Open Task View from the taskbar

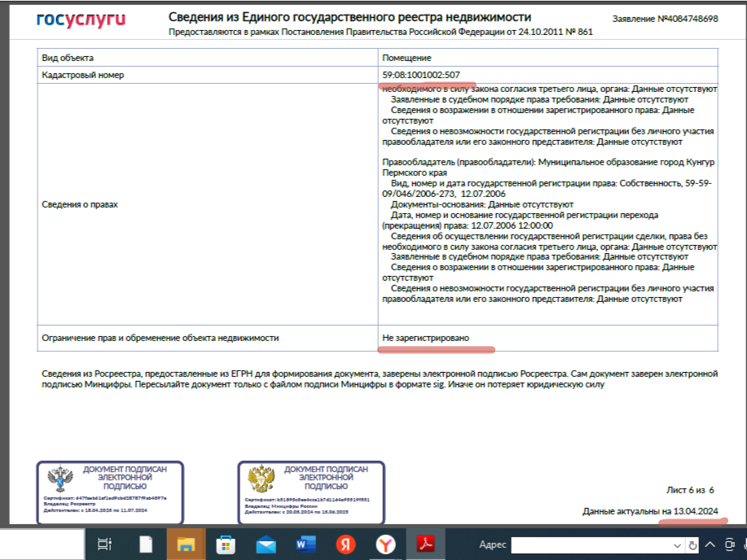[x=104, y=544]
